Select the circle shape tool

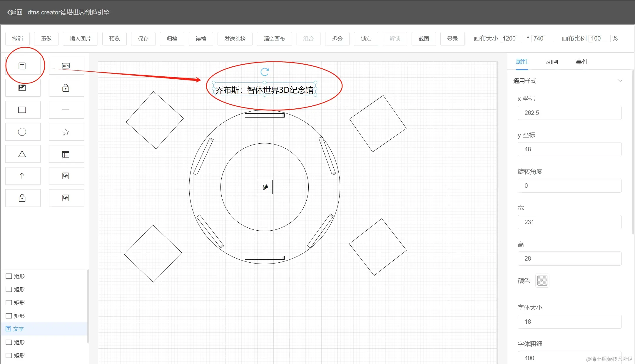tap(22, 132)
